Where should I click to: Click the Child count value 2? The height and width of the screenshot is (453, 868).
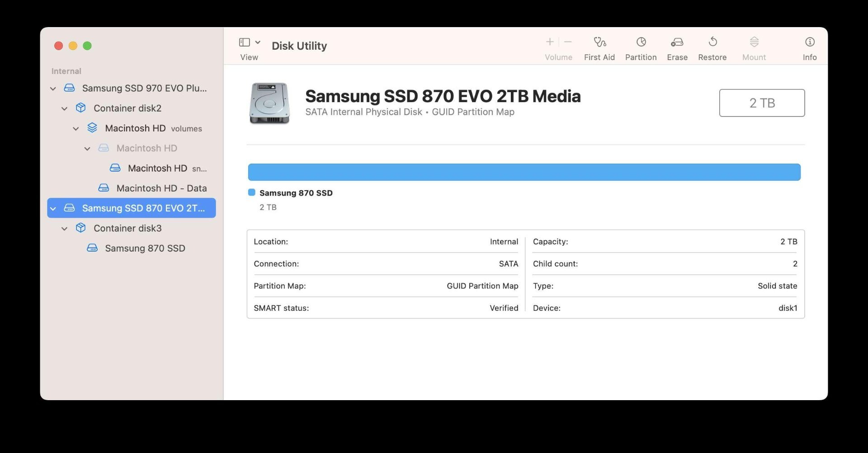[x=795, y=264]
